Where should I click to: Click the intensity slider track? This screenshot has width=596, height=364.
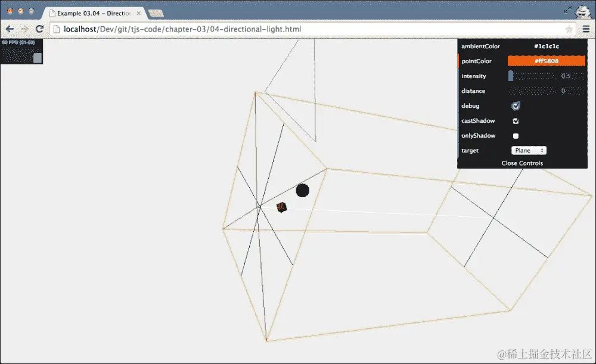click(532, 76)
